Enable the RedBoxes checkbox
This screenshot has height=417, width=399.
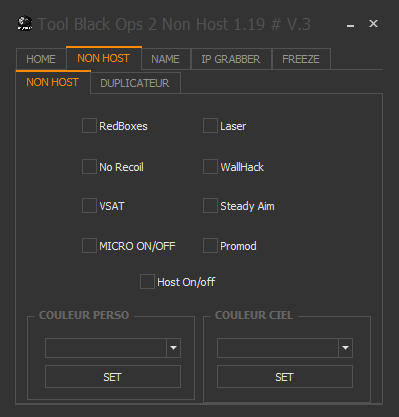[x=89, y=126]
